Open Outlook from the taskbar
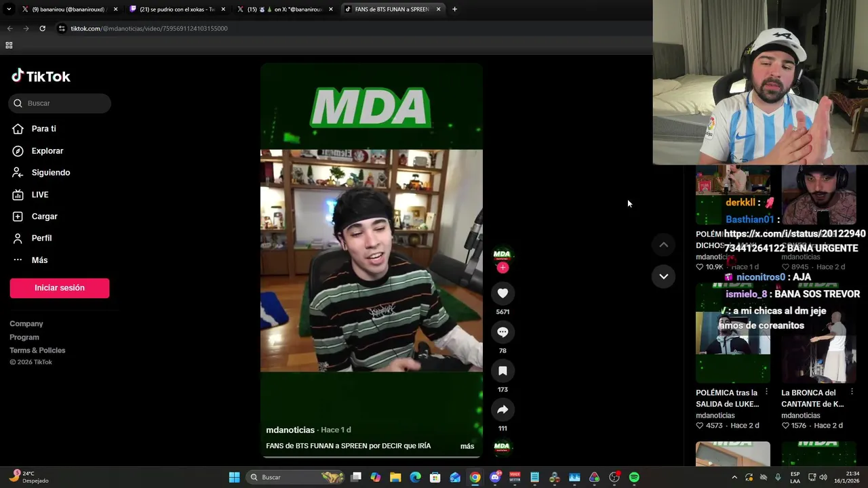Screen dimensions: 868x488 tap(455, 477)
